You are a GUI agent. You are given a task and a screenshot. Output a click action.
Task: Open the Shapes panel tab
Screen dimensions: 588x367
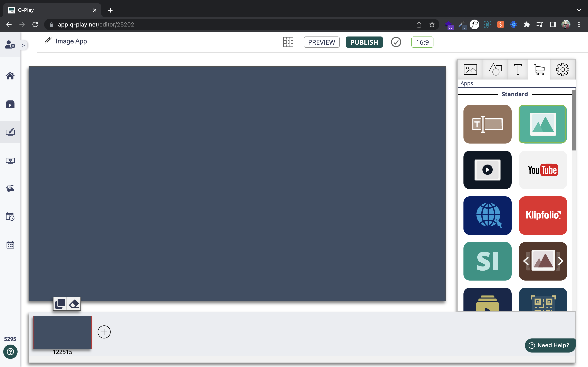[x=494, y=69]
